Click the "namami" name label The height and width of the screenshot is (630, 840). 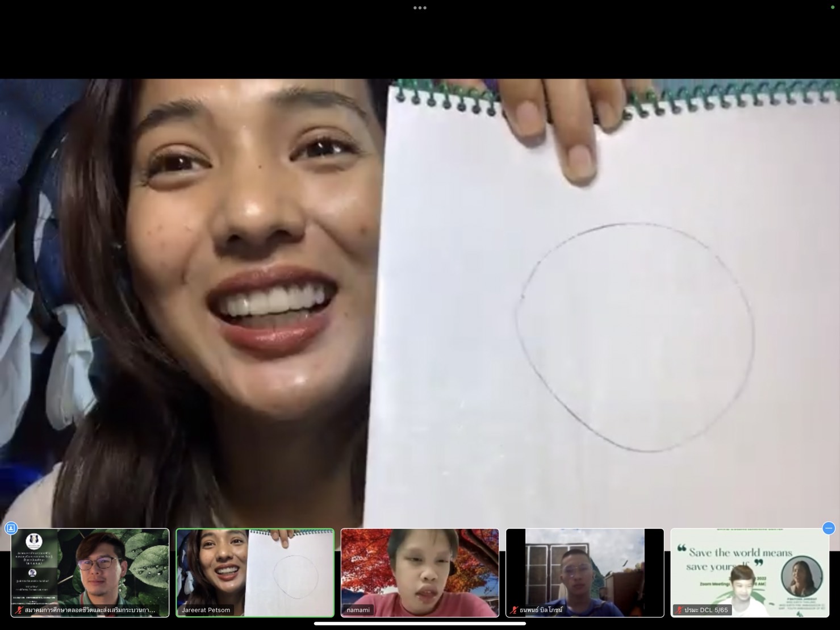coord(358,610)
